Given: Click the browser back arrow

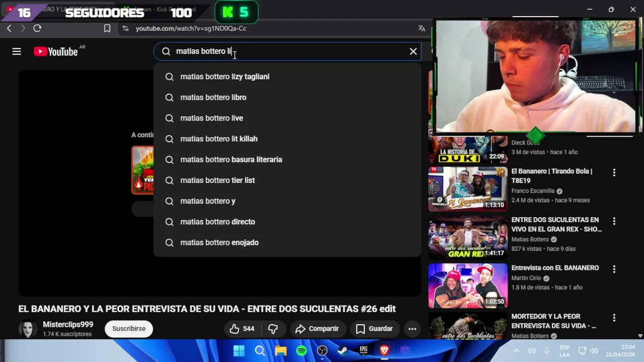Looking at the screenshot, I should pyautogui.click(x=9, y=29).
